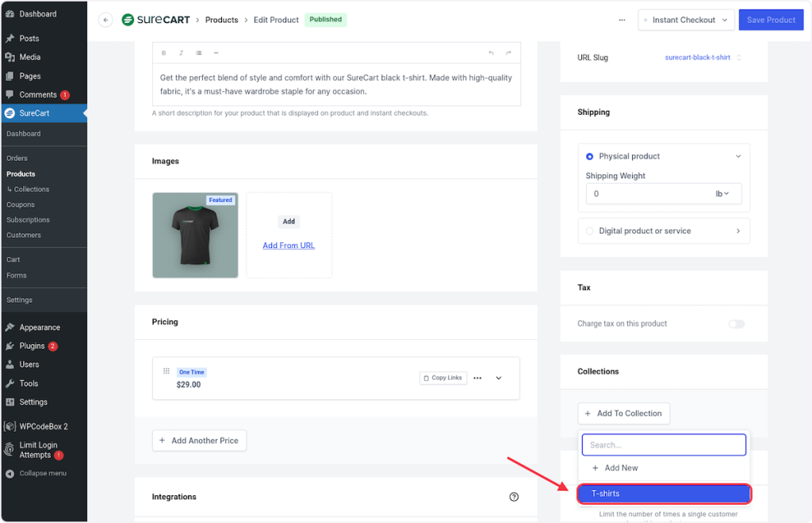Select the Digital product or service radio option
812x523 pixels.
[589, 231]
